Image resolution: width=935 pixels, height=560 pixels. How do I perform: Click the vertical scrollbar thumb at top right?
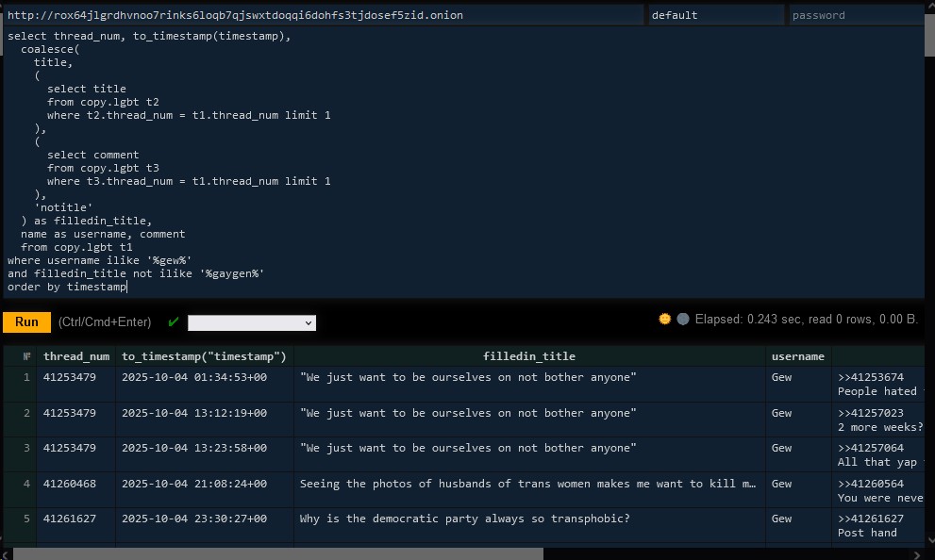(929, 35)
